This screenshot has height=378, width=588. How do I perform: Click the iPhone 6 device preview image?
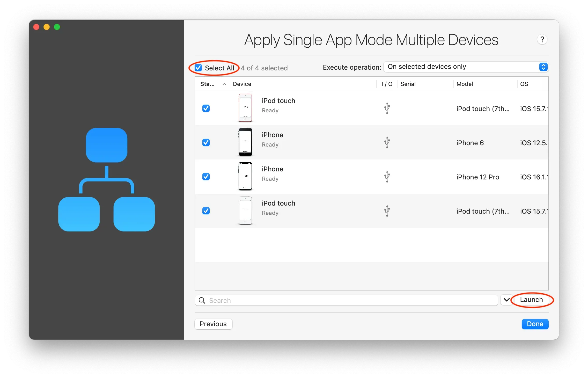(245, 142)
